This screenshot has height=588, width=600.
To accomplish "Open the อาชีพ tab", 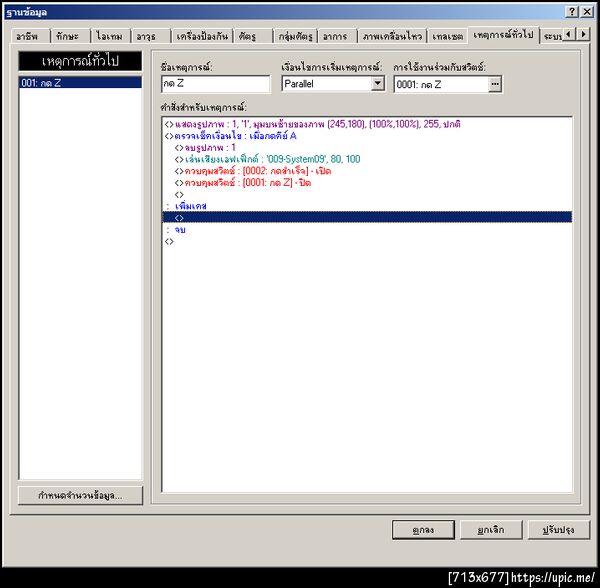I will (x=30, y=36).
